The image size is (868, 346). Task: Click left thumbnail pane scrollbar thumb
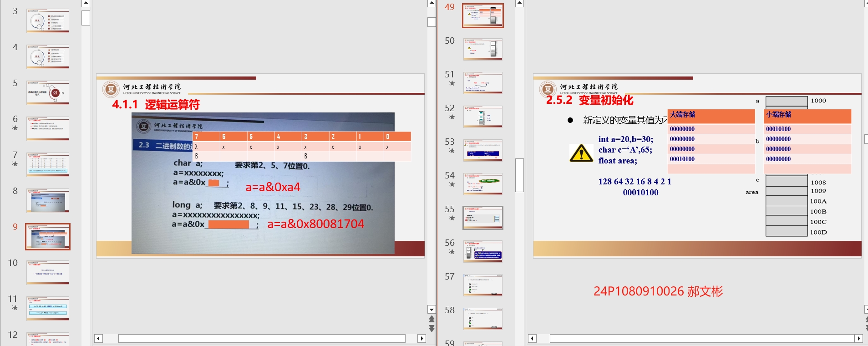(86, 18)
